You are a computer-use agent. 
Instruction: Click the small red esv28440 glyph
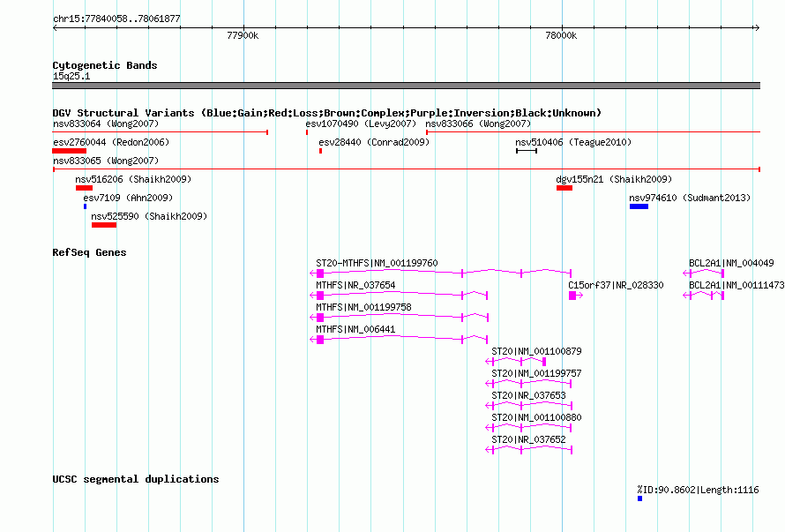point(320,151)
